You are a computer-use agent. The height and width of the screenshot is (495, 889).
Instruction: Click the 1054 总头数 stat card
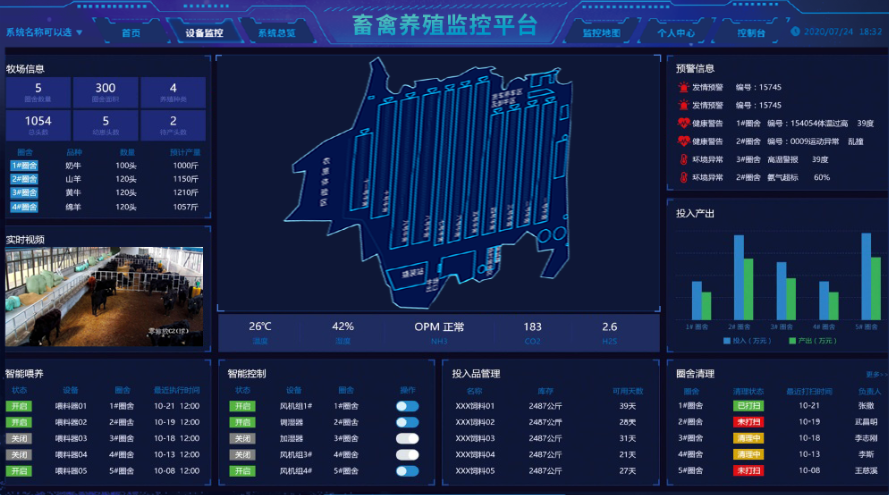38,125
